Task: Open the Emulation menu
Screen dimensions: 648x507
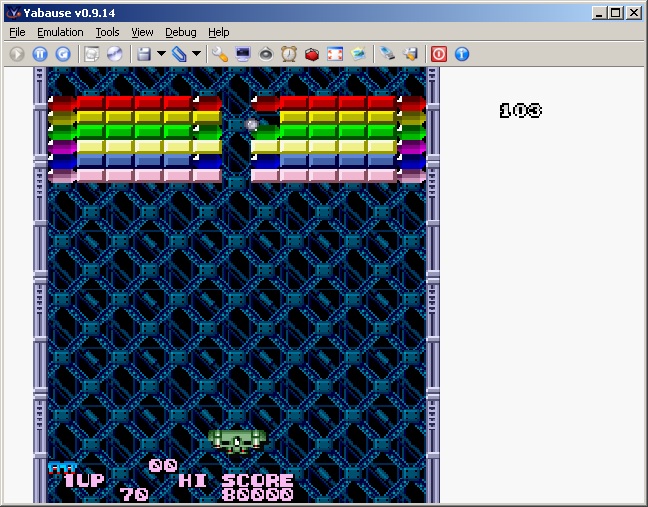Action: pos(60,32)
